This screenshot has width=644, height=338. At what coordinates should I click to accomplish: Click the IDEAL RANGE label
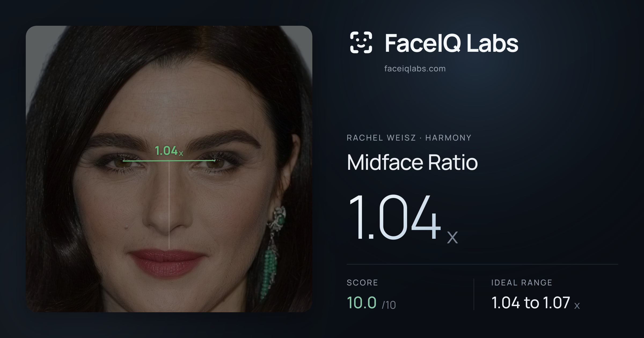pyautogui.click(x=522, y=282)
